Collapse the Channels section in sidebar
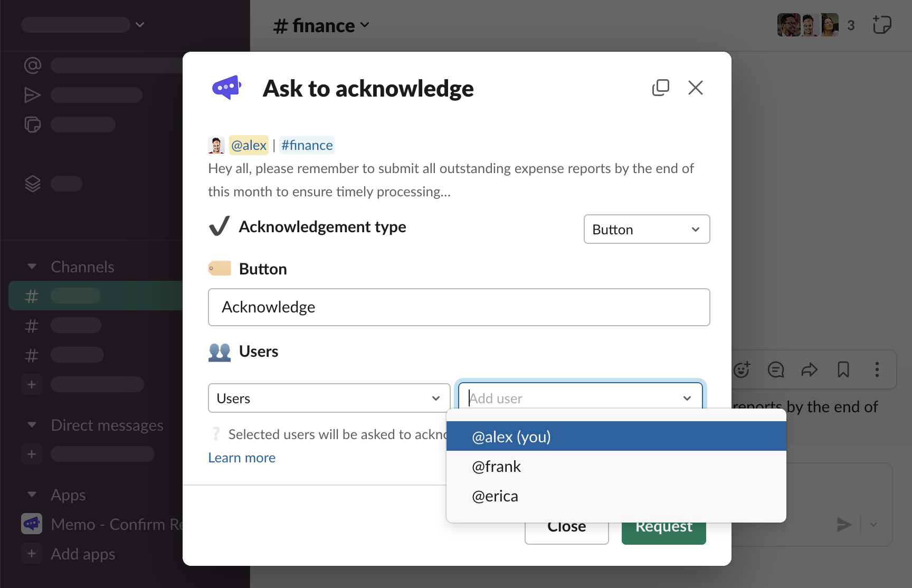 [32, 267]
